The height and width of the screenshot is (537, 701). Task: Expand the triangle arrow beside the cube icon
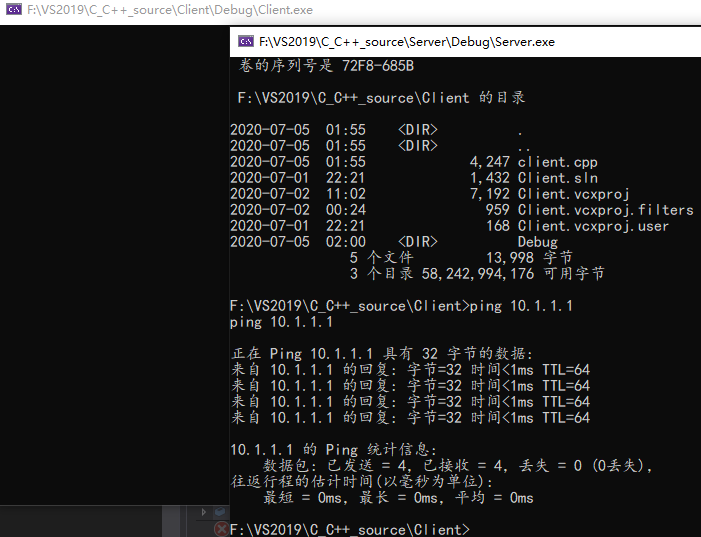tap(204, 512)
